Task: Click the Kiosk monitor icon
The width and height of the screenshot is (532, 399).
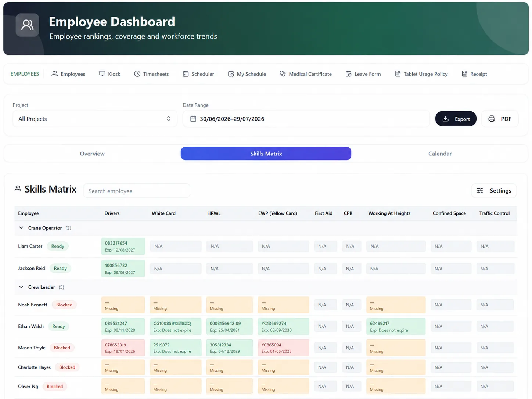Action: click(102, 74)
